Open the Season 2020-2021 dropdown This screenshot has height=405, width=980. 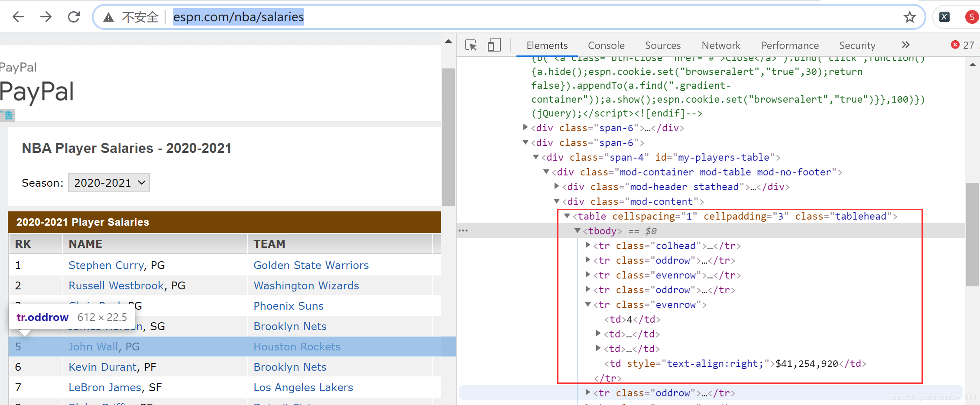[x=109, y=183]
